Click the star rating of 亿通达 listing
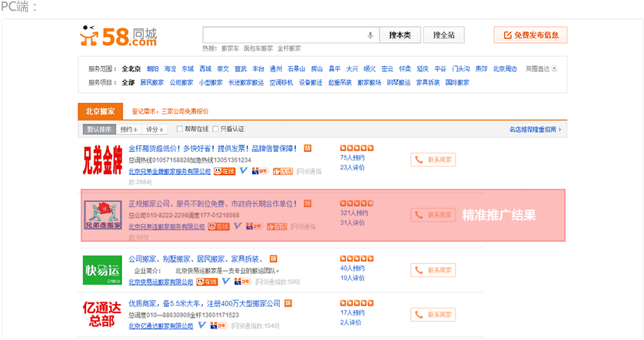Viewport: 644px width, 340px height. (357, 303)
